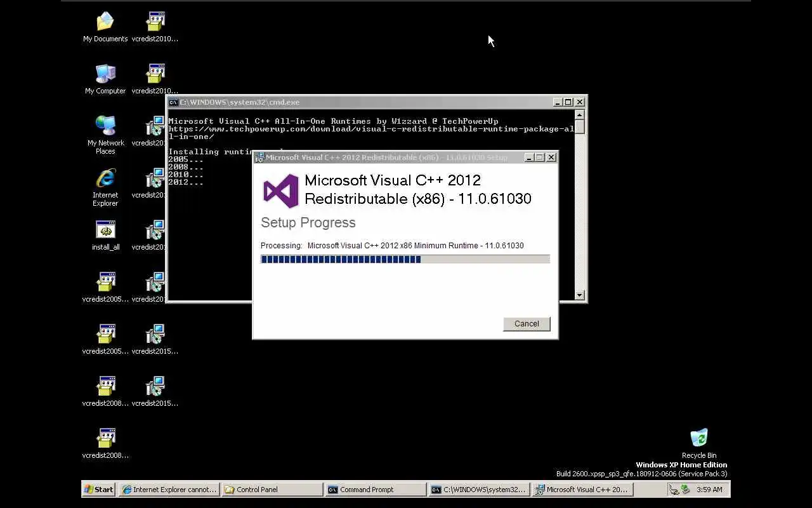This screenshot has height=508, width=812.
Task: Select the My Computer desktop icon
Action: click(x=105, y=79)
